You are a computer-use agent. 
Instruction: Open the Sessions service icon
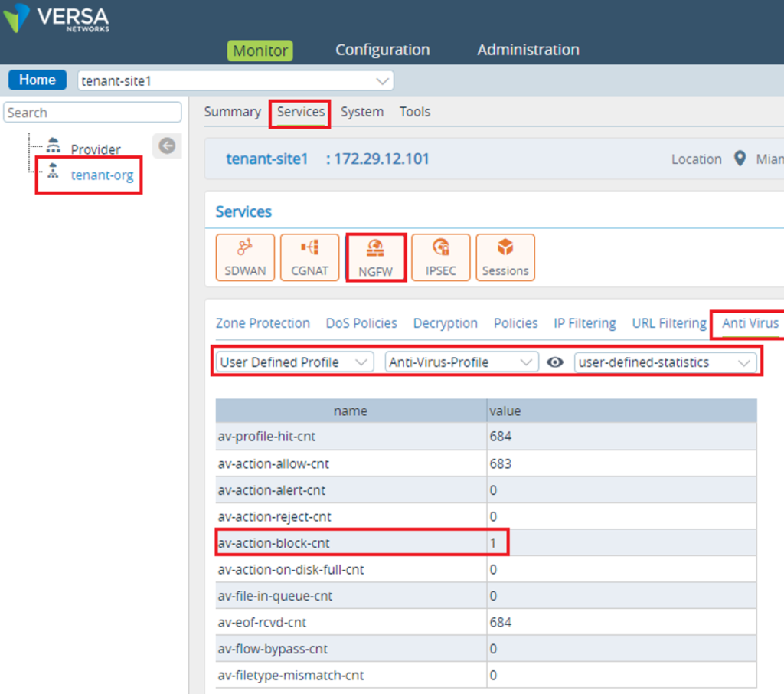tap(505, 257)
